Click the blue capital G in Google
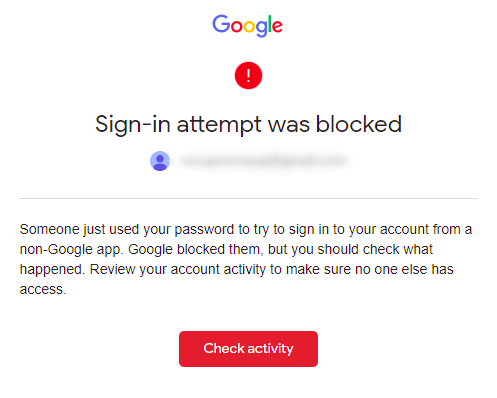 click(221, 24)
